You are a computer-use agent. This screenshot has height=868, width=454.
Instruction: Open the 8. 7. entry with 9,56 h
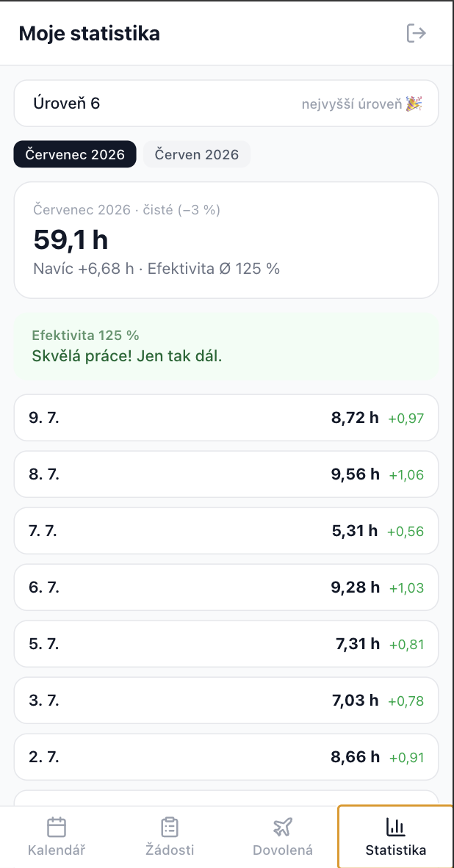pos(226,474)
